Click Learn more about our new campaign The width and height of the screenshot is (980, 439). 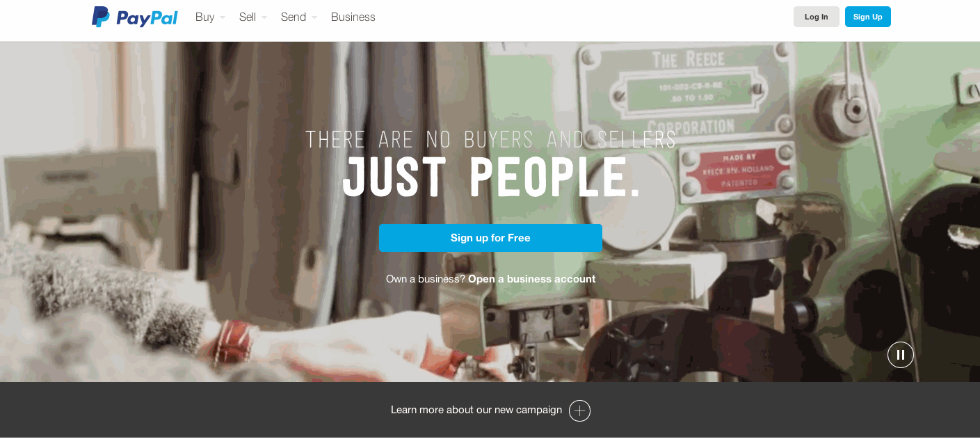[476, 410]
